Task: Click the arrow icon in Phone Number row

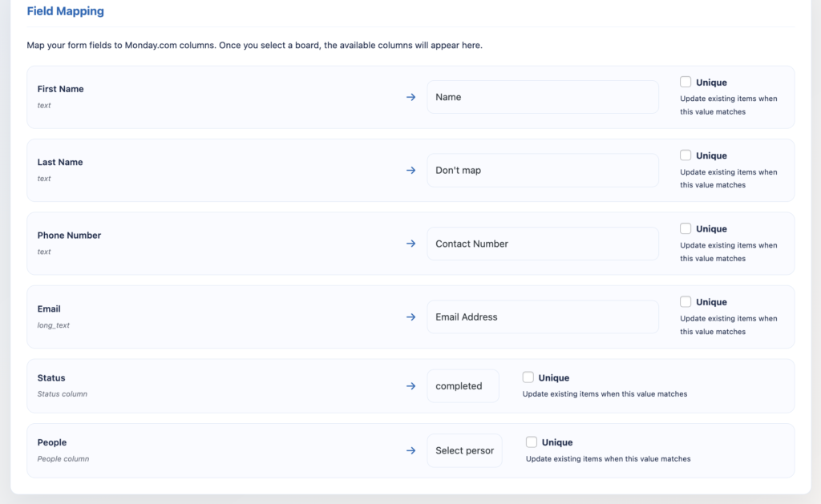Action: pos(410,244)
